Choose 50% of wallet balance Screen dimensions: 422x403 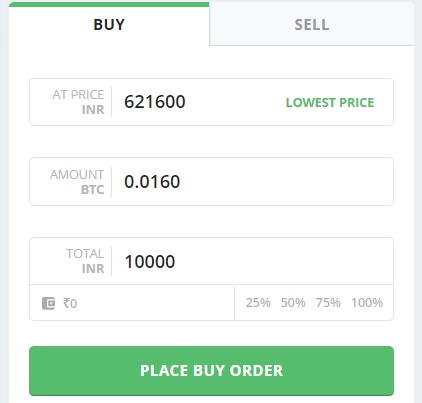pos(293,303)
